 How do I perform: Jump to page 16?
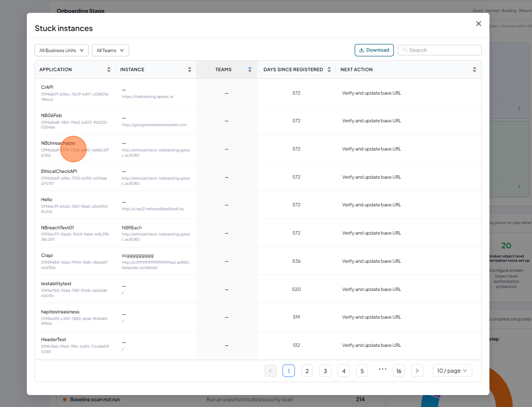point(399,371)
